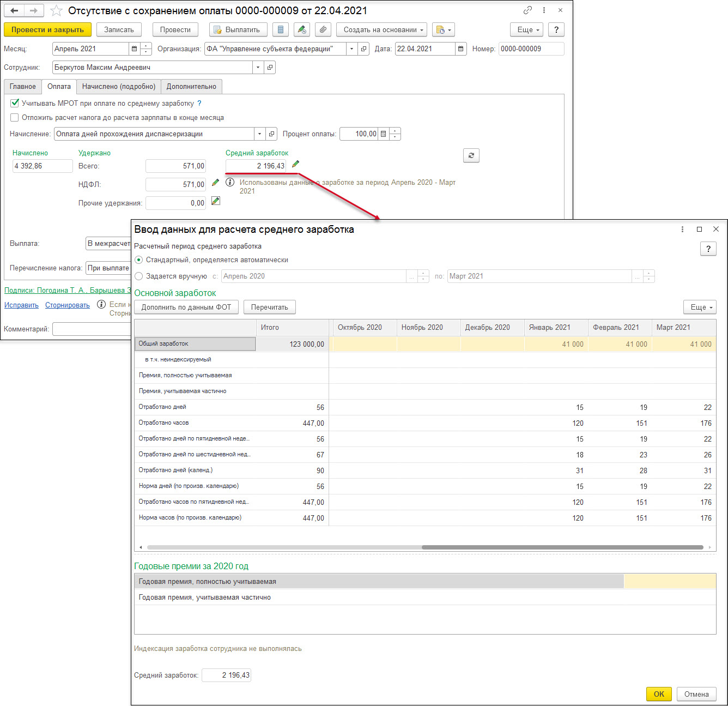Edit НДФЛ amount with pencil icon

click(215, 183)
